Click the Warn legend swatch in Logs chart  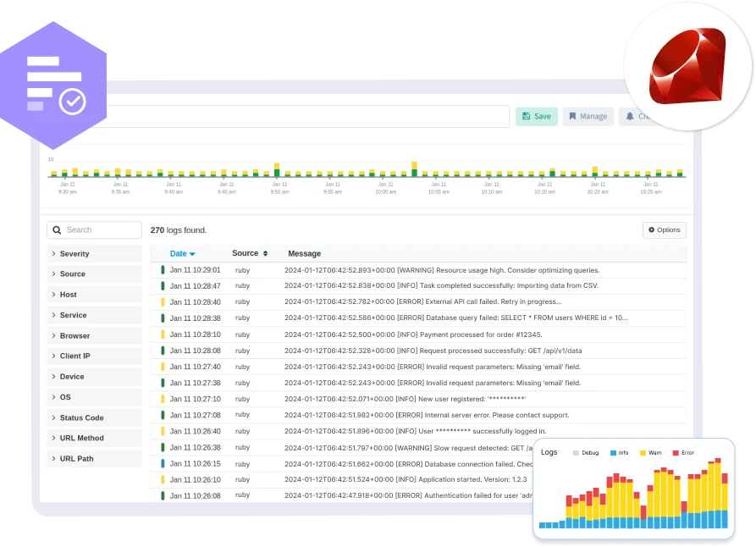[x=643, y=453]
